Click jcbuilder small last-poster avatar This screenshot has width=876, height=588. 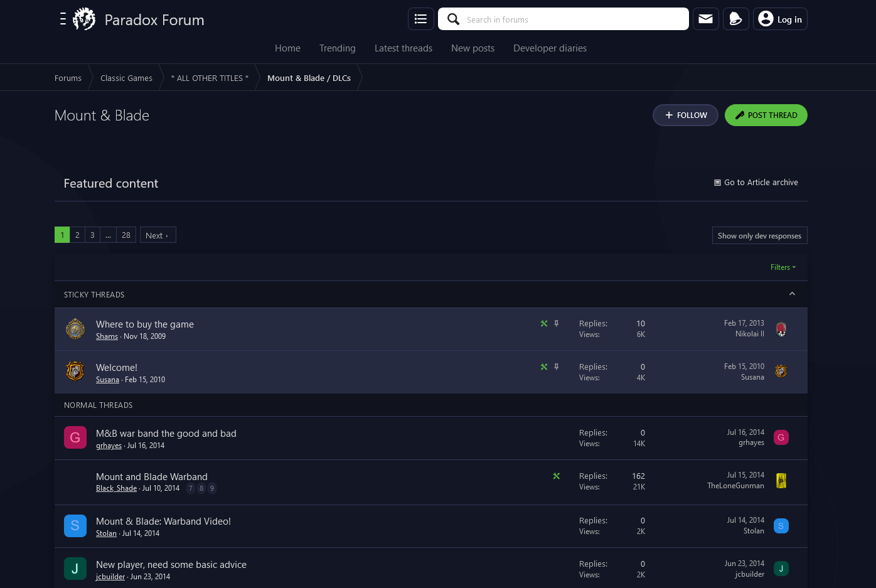781,569
